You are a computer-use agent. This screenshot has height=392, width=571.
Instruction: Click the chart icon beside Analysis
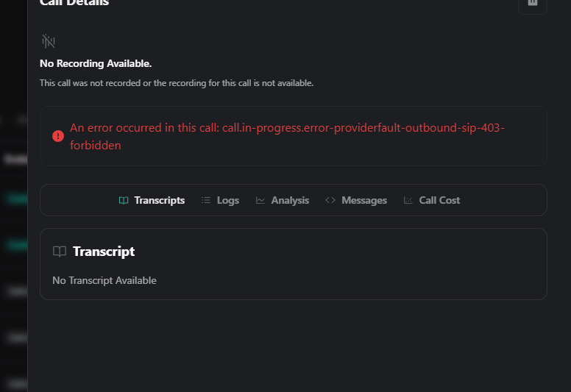260,200
